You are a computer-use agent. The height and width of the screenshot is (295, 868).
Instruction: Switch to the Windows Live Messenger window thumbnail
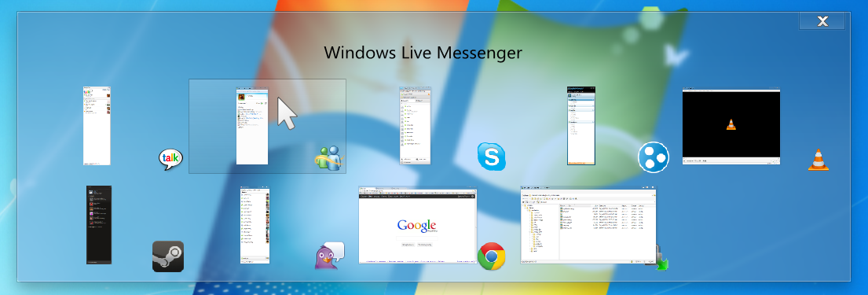point(252,126)
